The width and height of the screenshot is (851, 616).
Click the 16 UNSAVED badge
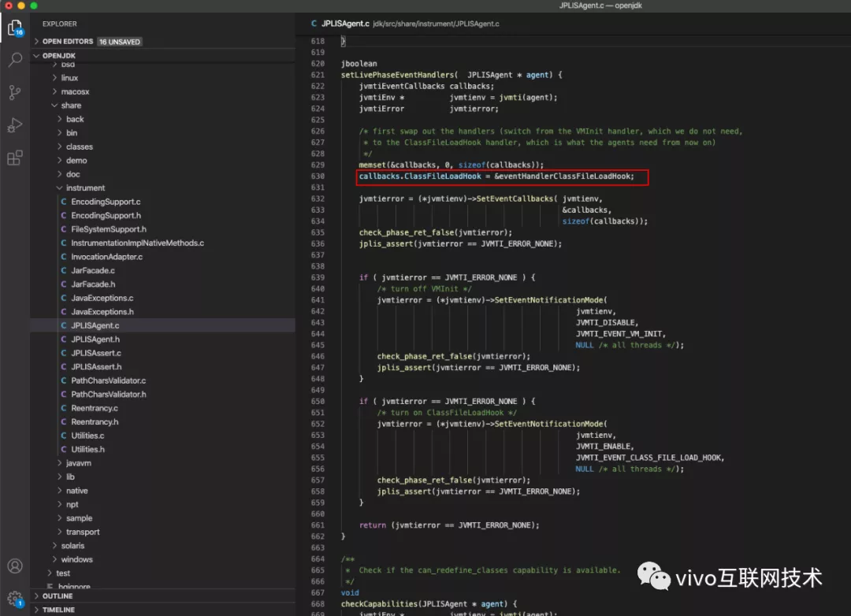(x=120, y=42)
